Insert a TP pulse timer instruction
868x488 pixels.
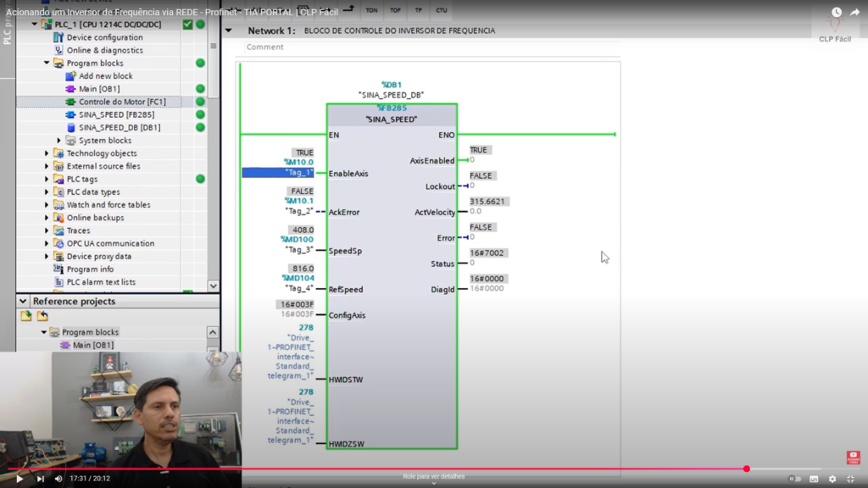[x=419, y=10]
